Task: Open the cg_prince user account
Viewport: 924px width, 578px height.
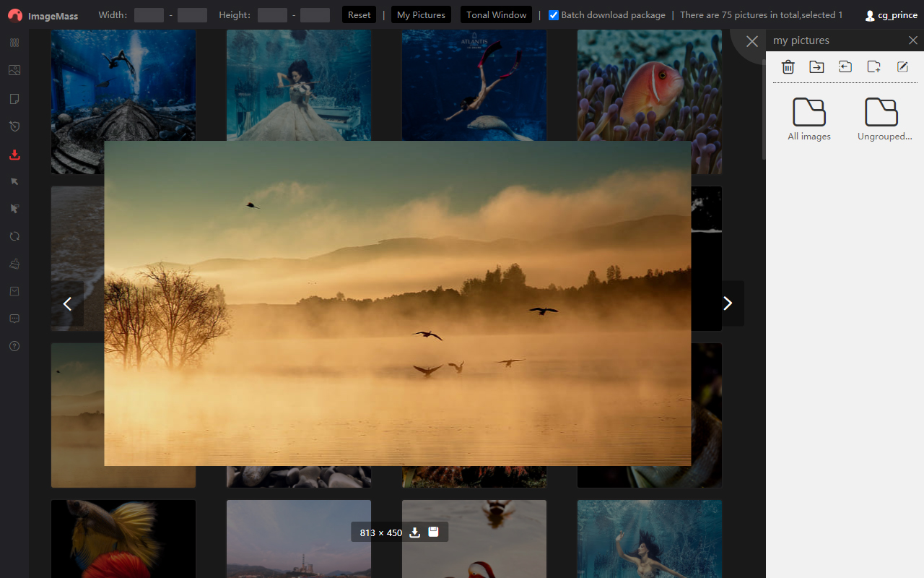Action: point(891,15)
